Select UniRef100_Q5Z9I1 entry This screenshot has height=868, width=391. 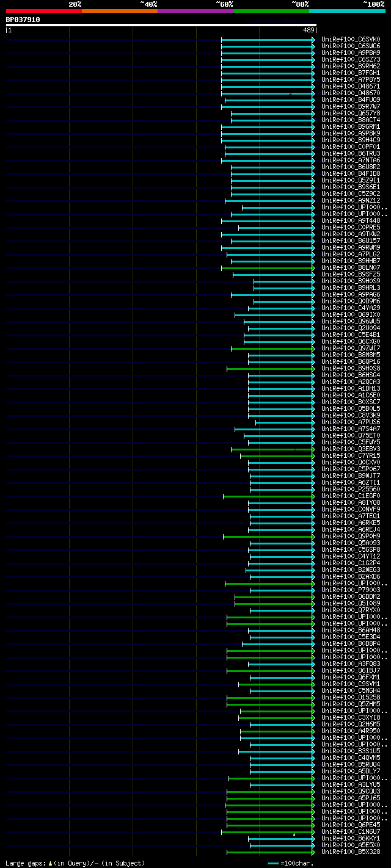(x=351, y=180)
